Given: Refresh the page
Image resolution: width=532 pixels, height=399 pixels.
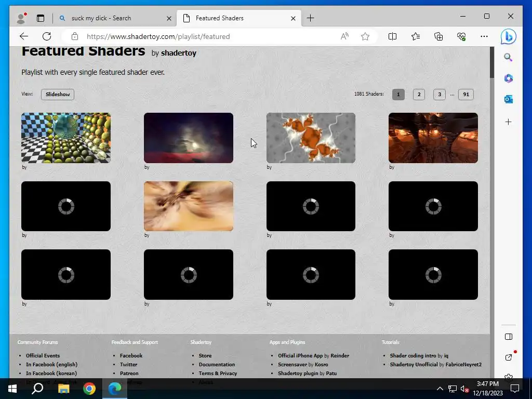Looking at the screenshot, I should point(47,36).
